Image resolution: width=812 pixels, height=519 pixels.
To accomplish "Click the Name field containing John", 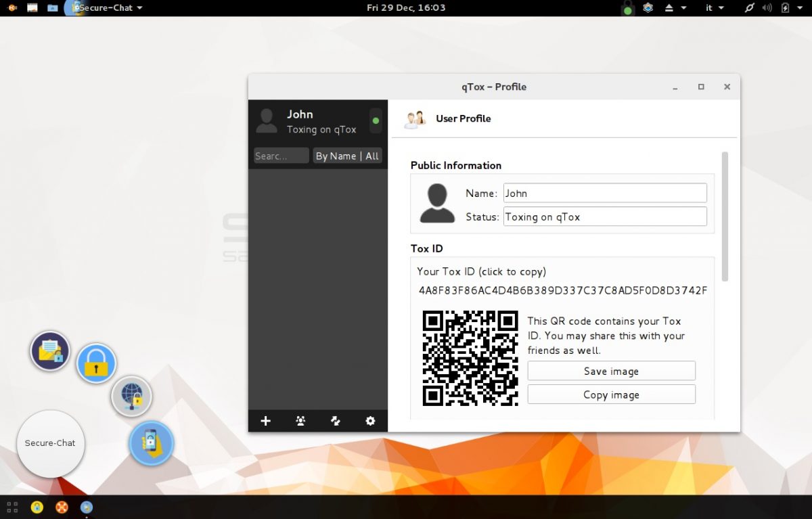I will point(605,193).
